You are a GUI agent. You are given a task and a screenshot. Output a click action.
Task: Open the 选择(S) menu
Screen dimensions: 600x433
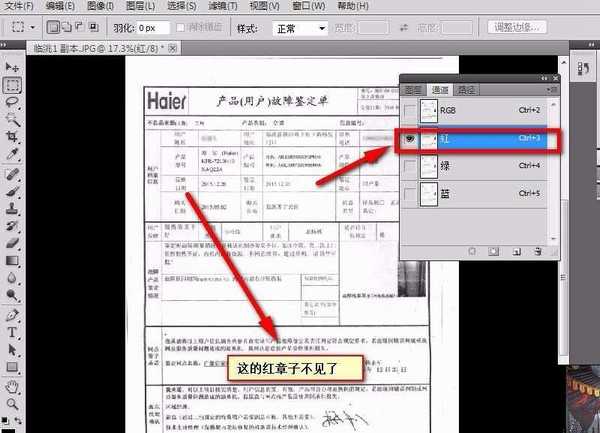coord(182,6)
